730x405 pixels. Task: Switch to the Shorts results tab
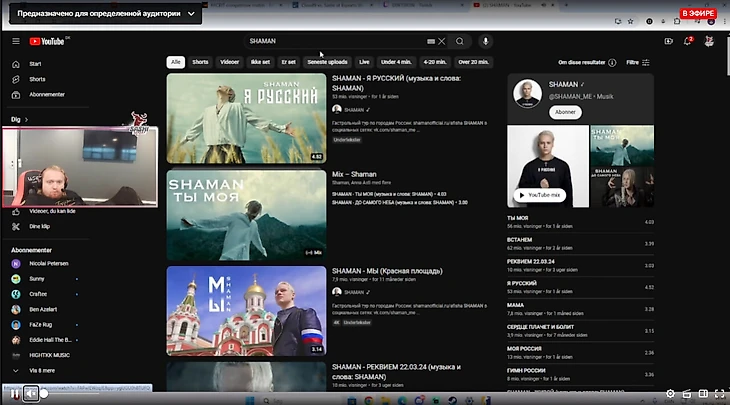200,62
